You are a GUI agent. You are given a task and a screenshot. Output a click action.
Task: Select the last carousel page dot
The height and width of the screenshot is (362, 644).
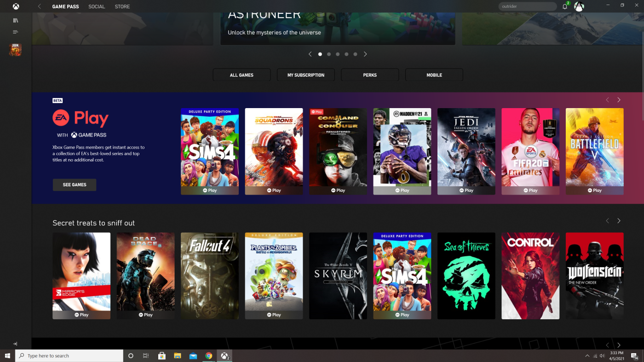tap(355, 54)
